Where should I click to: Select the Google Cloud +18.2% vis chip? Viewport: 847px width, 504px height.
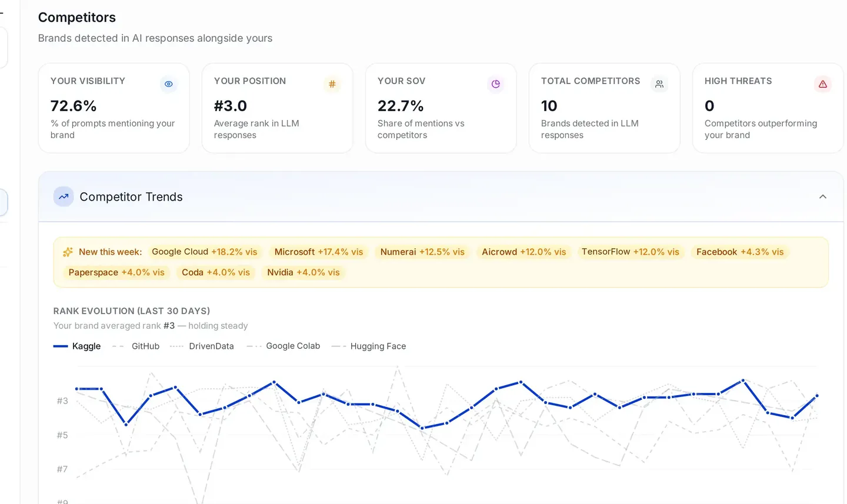point(204,252)
